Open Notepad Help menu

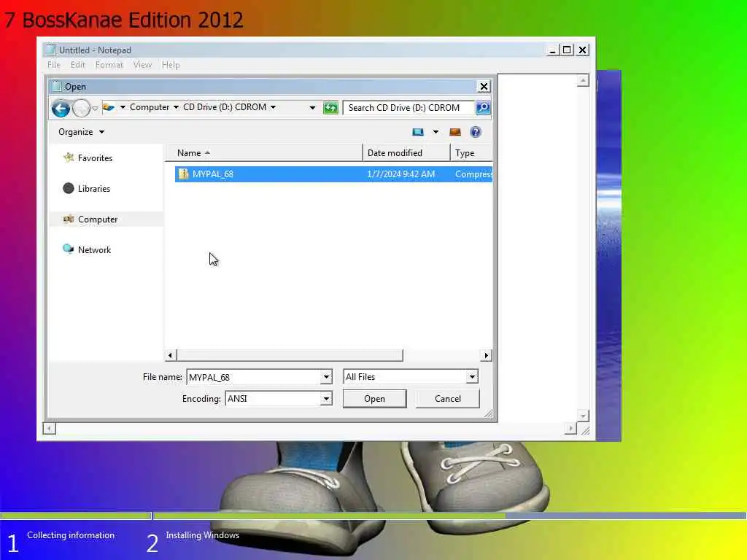(x=171, y=65)
